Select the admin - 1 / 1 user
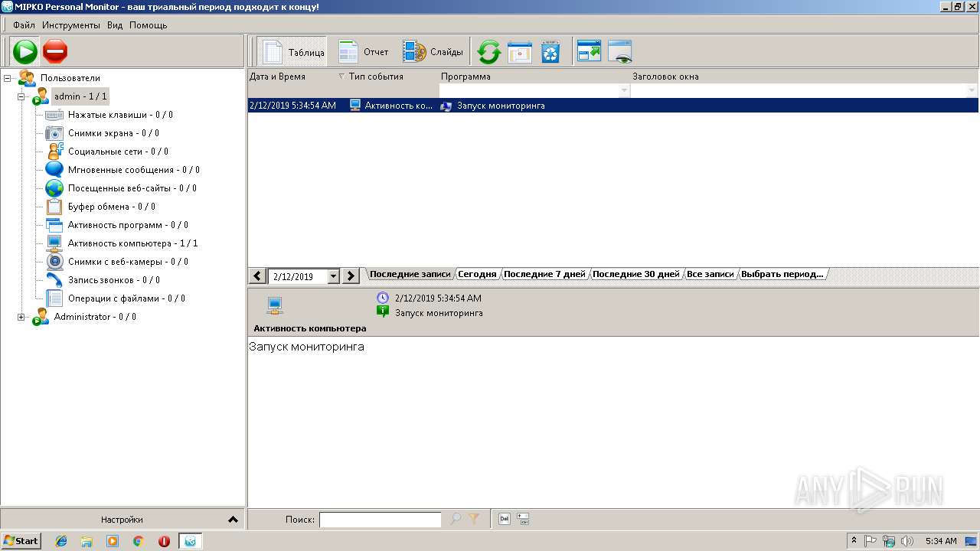 pyautogui.click(x=80, y=96)
